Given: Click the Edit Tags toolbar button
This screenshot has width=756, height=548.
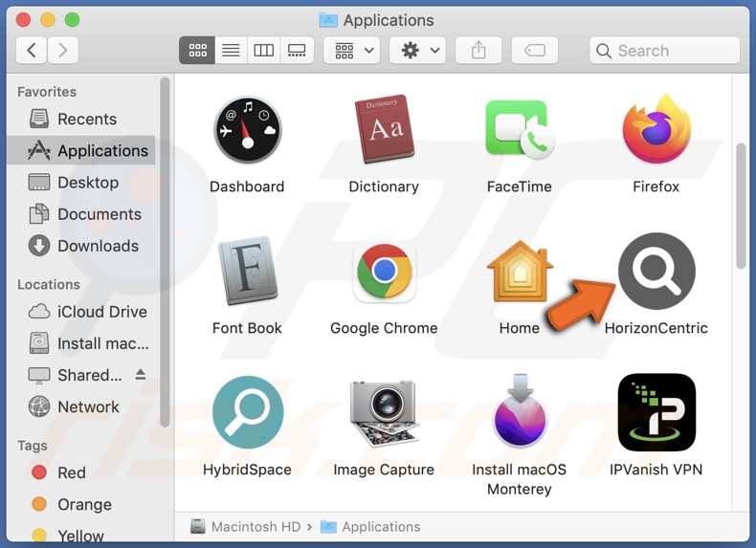Looking at the screenshot, I should 535,50.
